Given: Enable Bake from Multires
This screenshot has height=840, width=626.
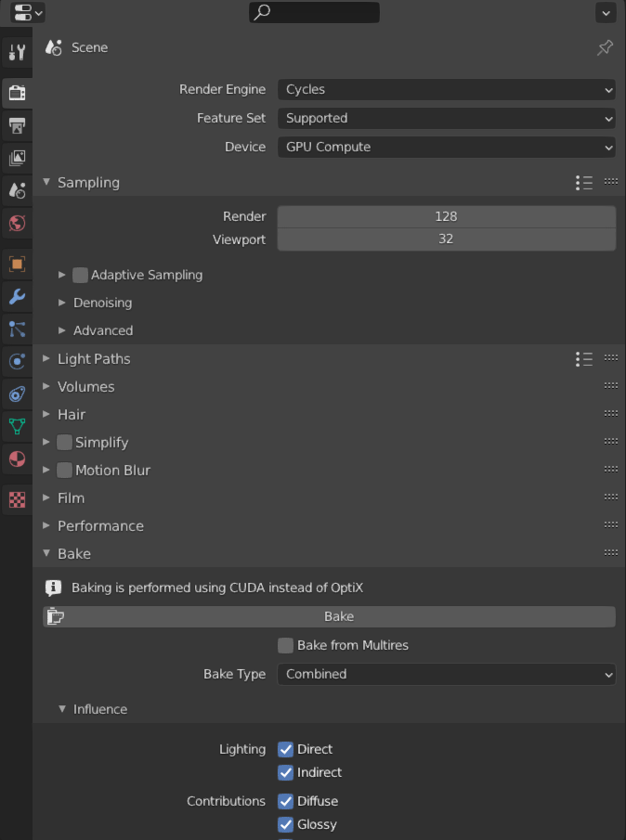Looking at the screenshot, I should coord(288,645).
